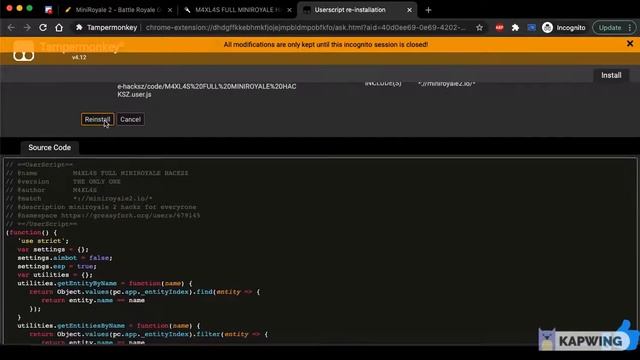This screenshot has width=640, height=360.
Task: Close the M4XL4S FULL MINIROYALE browser tab
Action: (x=289, y=10)
